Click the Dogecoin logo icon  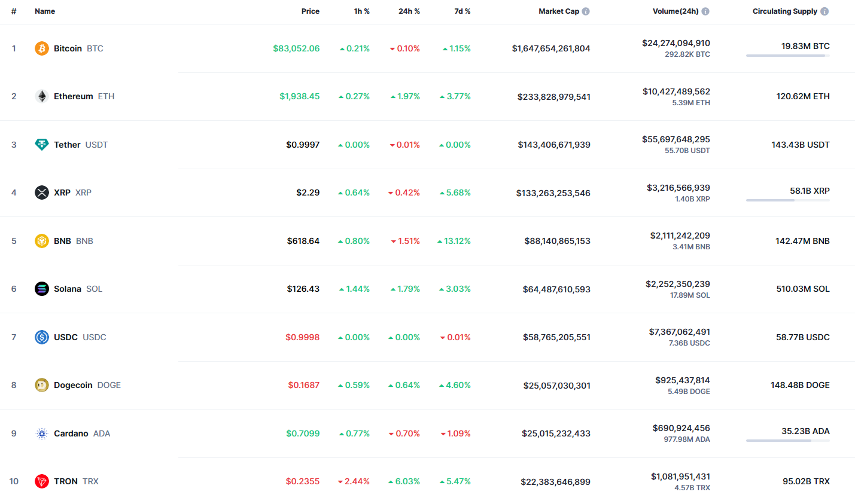[41, 385]
